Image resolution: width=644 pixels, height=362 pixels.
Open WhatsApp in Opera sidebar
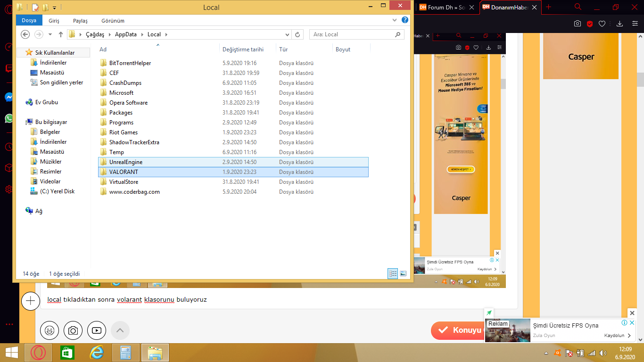(x=9, y=118)
